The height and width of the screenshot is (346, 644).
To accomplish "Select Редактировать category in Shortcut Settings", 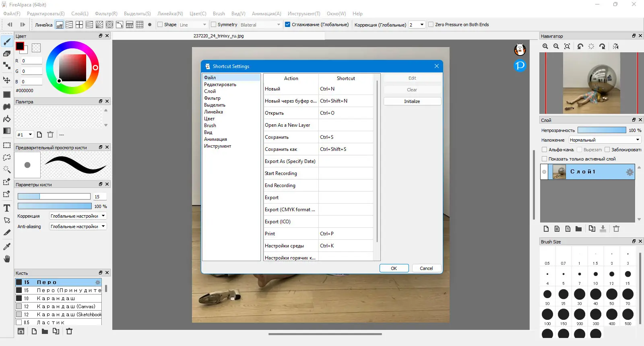I will [220, 84].
